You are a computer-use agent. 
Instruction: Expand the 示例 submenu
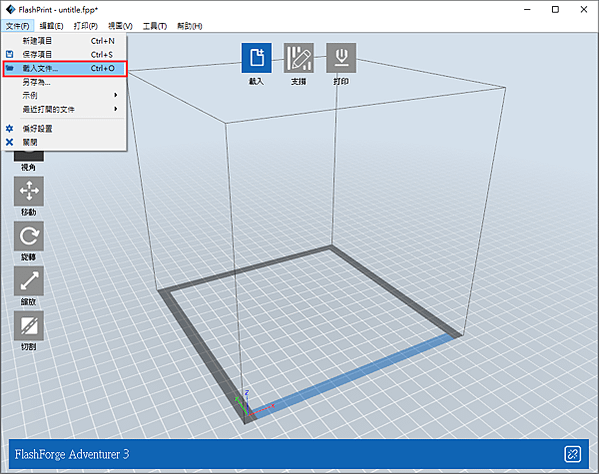(65, 95)
